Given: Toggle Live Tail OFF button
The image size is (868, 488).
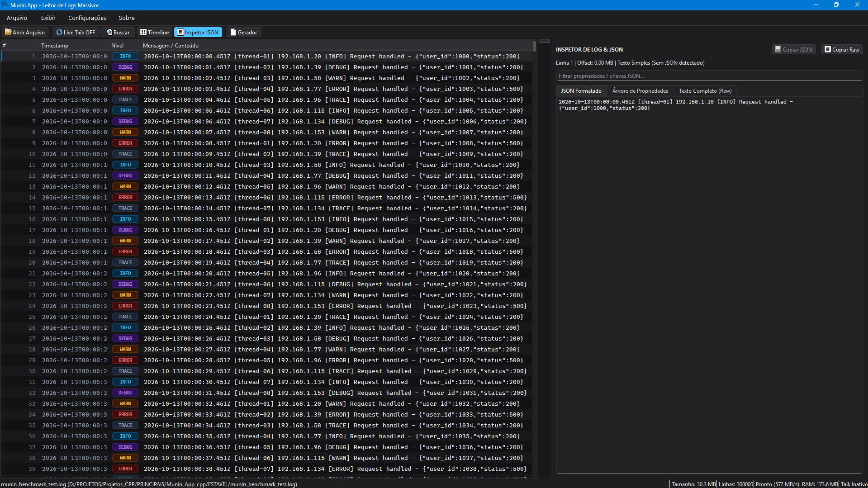Looking at the screenshot, I should pyautogui.click(x=76, y=32).
